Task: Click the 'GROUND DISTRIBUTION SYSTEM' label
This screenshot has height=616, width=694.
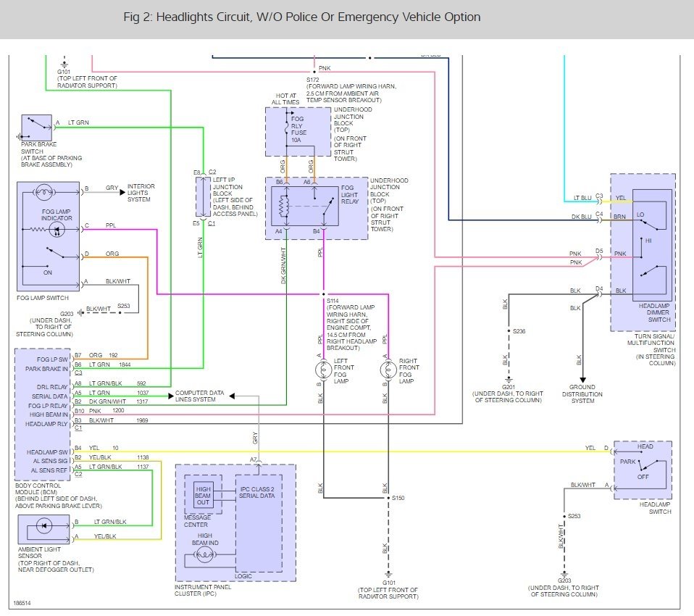Action: [x=582, y=394]
